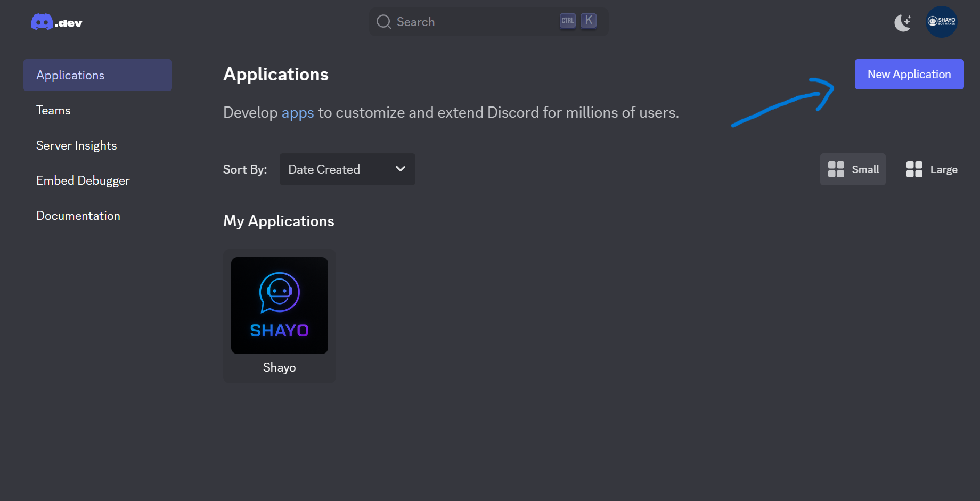Click the Shayo application name label
Viewport: 980px width, 501px height.
(279, 367)
